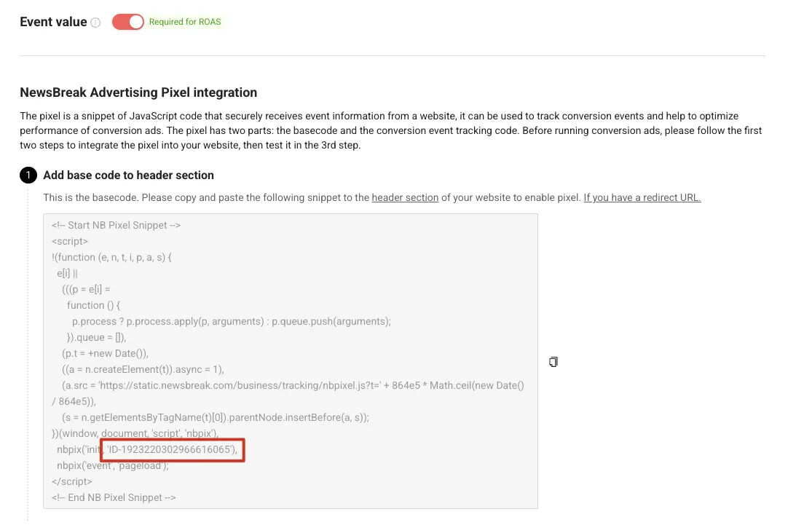Click the "End NB Pixel Snippet" comment line

(114, 498)
